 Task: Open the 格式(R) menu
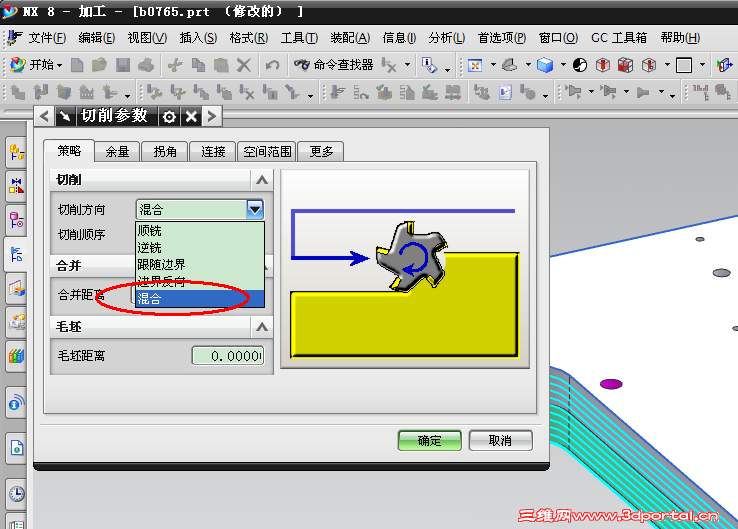tap(249, 38)
